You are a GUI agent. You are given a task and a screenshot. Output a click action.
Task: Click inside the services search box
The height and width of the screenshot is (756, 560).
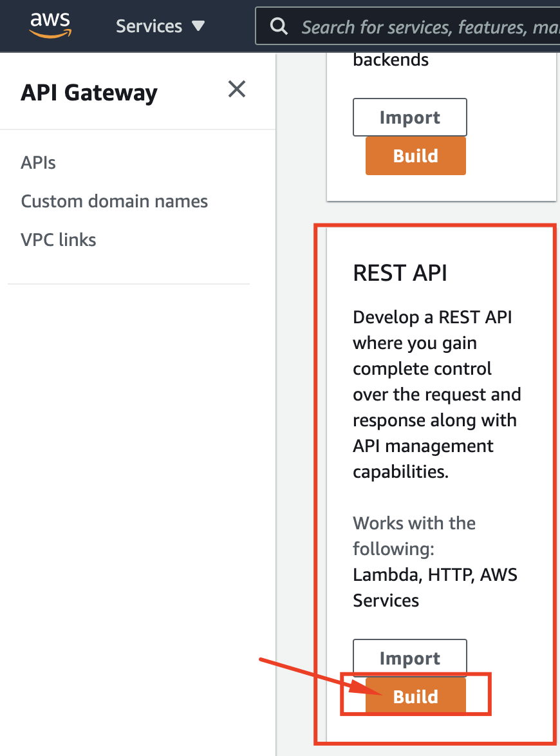click(x=418, y=26)
